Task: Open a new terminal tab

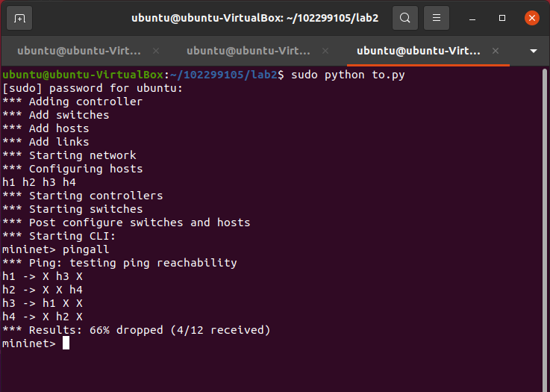Action: [19, 18]
